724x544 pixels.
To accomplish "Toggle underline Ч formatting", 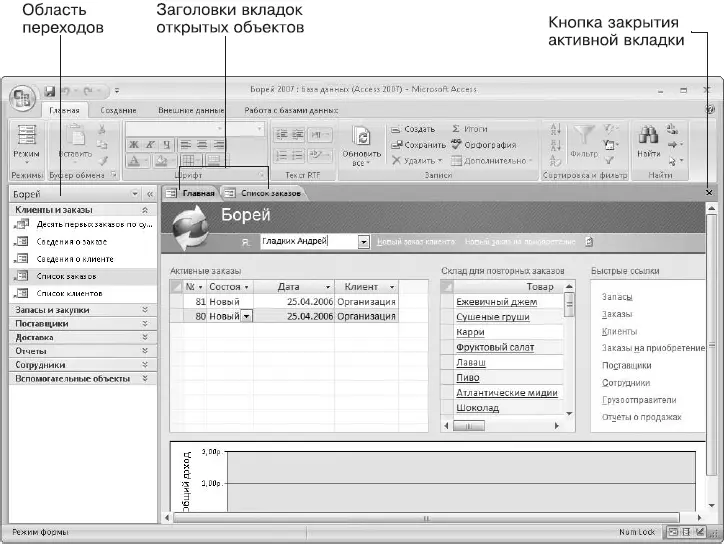I will 166,145.
